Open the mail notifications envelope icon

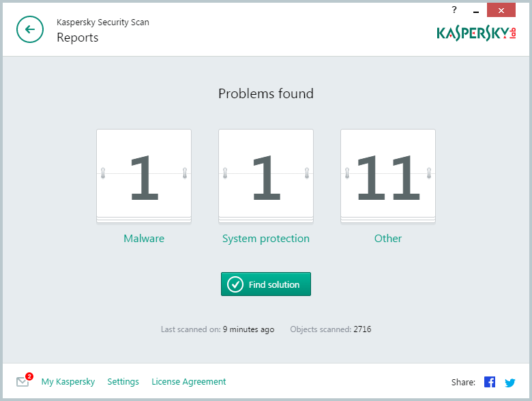24,381
